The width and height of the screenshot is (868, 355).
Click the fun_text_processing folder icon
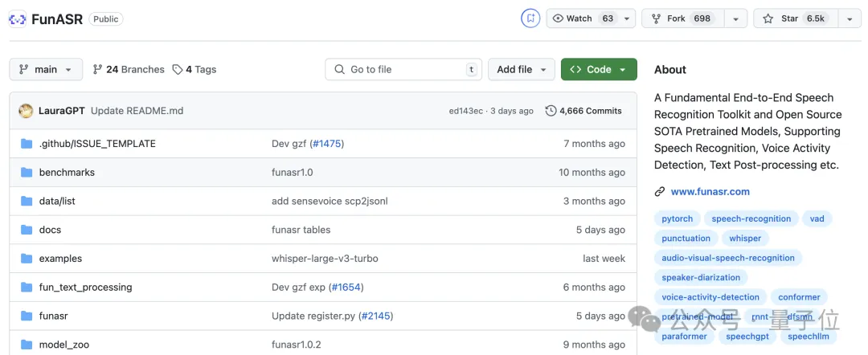(x=27, y=288)
